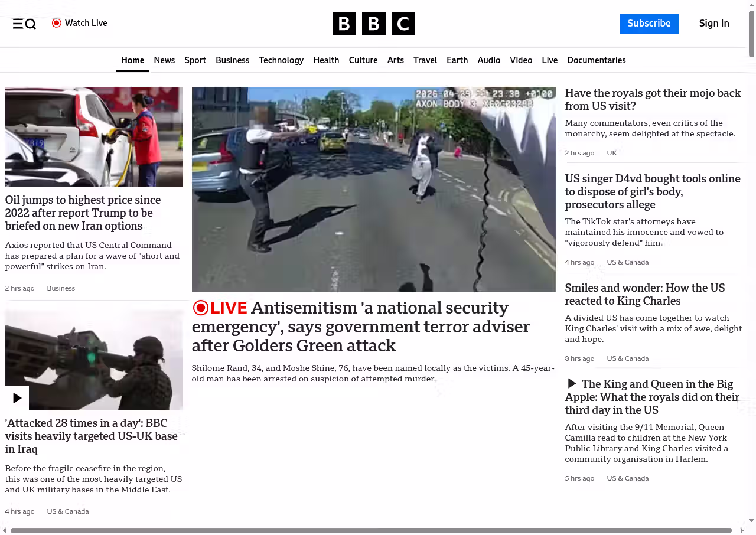The image size is (756, 535).
Task: Go to the Documentaries tab
Action: (x=596, y=60)
